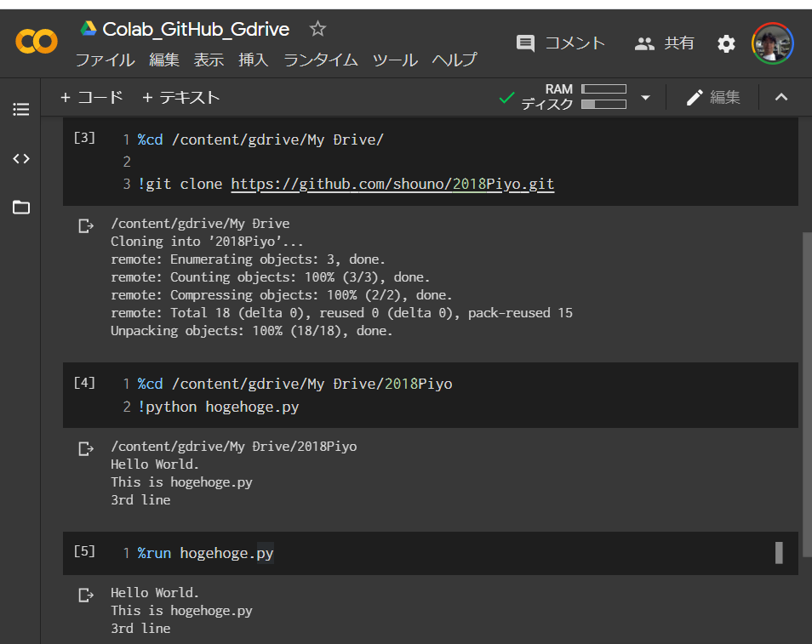The image size is (812, 644).
Task: Click the minimap marker in cell [5]
Action: 779,553
